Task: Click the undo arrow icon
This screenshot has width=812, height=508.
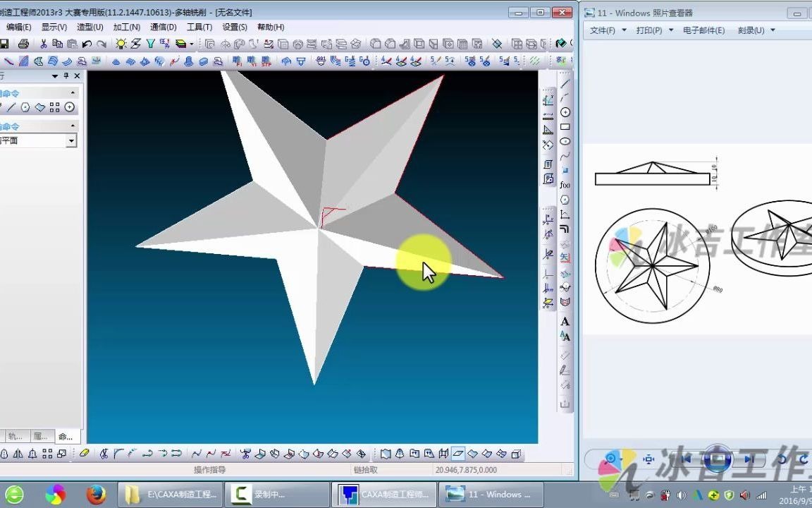Action: [x=87, y=44]
